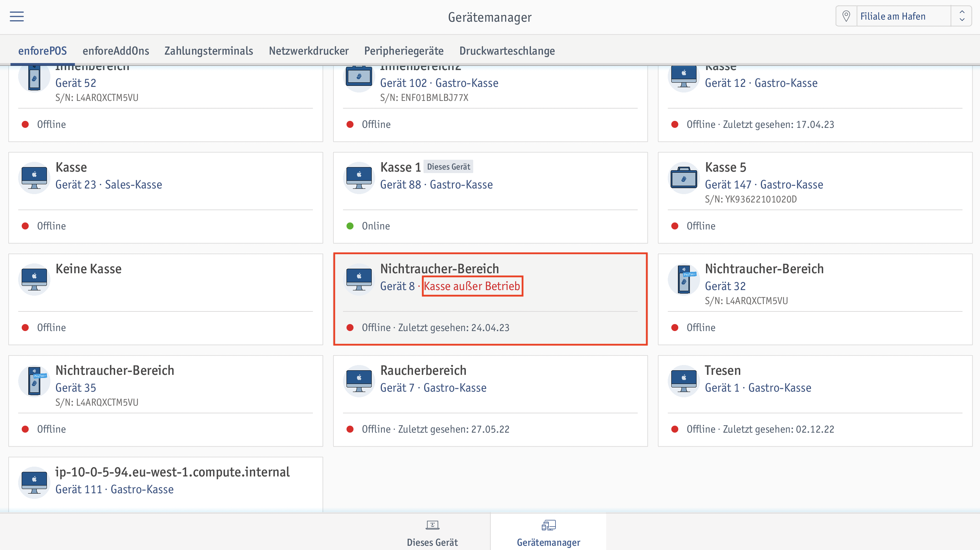Open the Raucherbereich device card
The height and width of the screenshot is (550, 980).
click(490, 401)
